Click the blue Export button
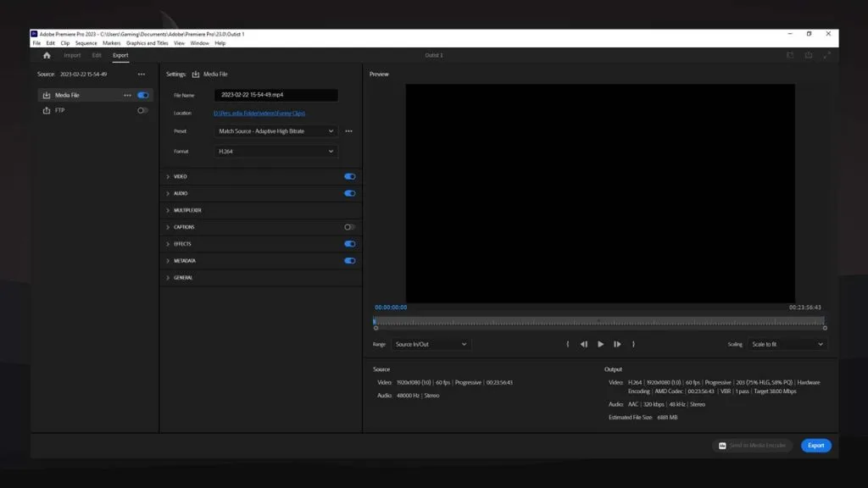The width and height of the screenshot is (868, 488). tap(816, 446)
